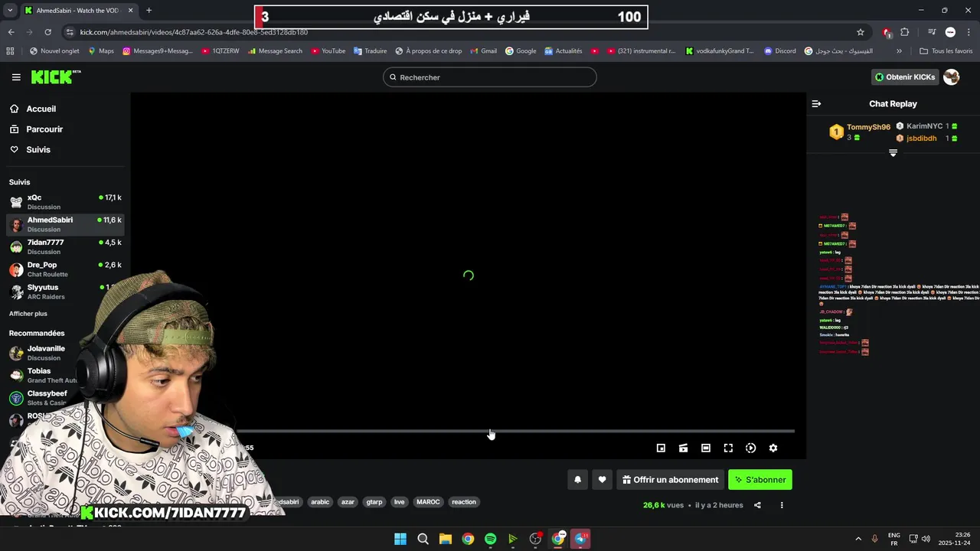The height and width of the screenshot is (551, 980).
Task: Go back in browser history
Action: point(11,32)
